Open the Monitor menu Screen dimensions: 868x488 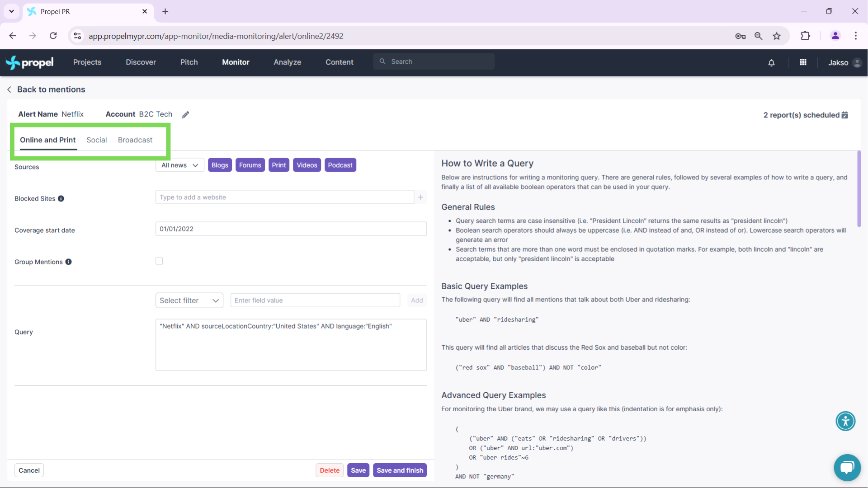(x=236, y=62)
